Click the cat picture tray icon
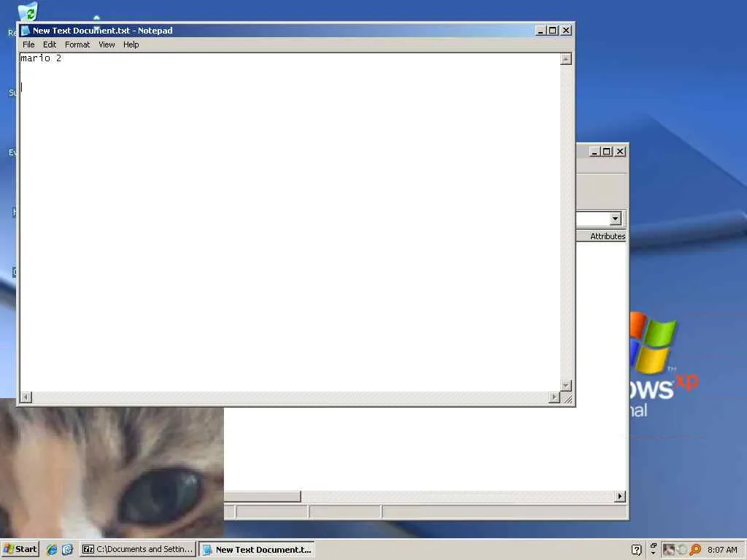This screenshot has width=747, height=560. [x=668, y=550]
